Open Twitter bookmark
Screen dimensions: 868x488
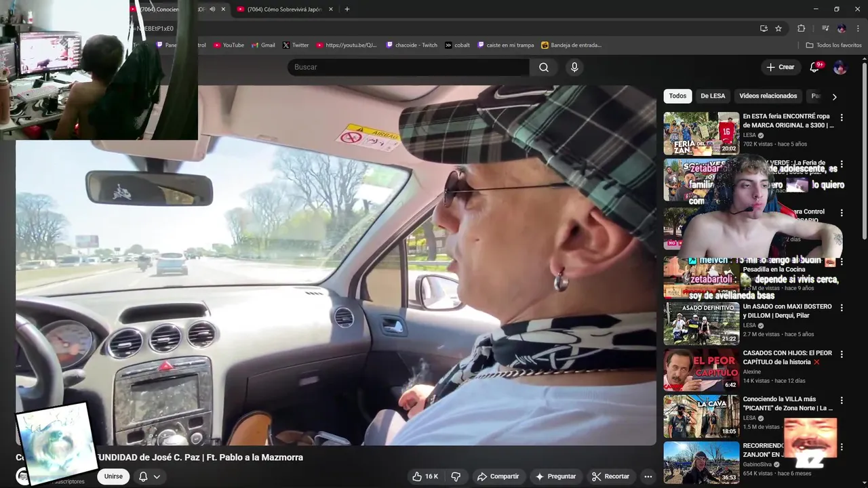pyautogui.click(x=296, y=45)
